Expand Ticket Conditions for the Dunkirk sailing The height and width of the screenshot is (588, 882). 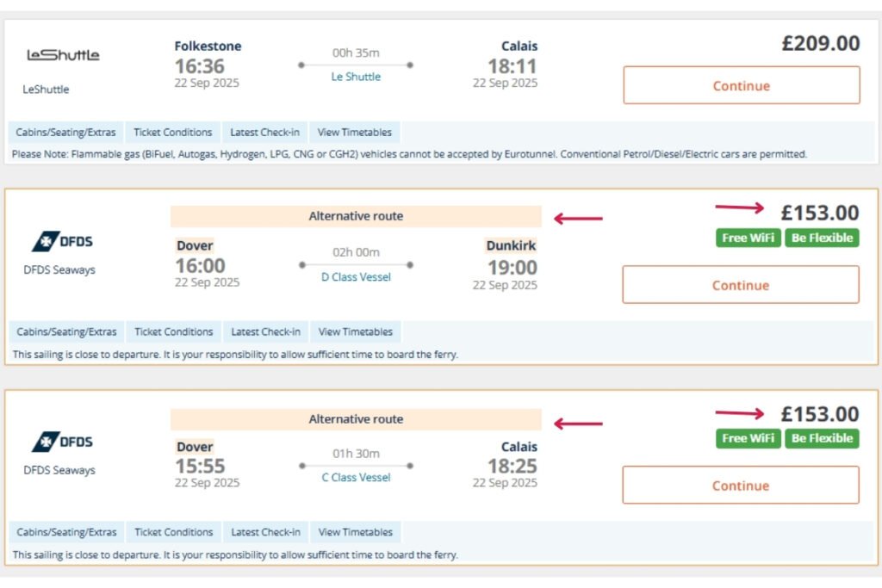[173, 331]
